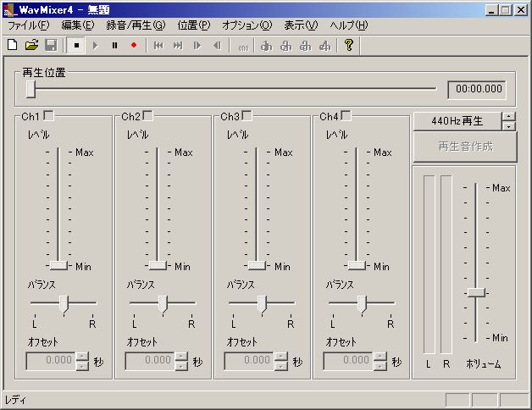The image size is (532, 410).
Task: Click the 00:00.000 time display field
Action: coord(477,90)
